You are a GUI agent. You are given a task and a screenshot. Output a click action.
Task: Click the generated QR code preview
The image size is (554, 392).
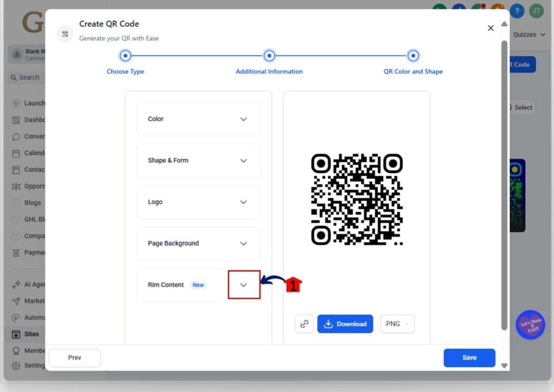[x=357, y=199]
